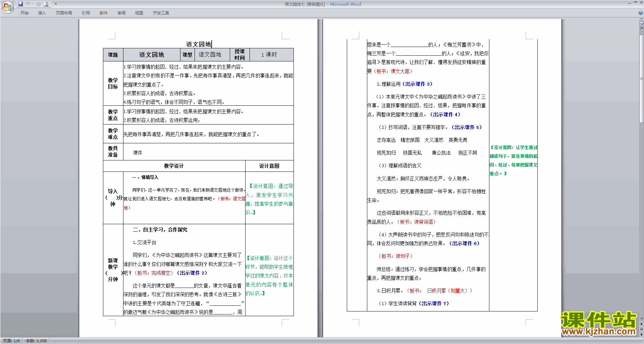The width and height of the screenshot is (644, 344).
Task: Click the red text (板书: 完成填空)
Action: point(154,273)
